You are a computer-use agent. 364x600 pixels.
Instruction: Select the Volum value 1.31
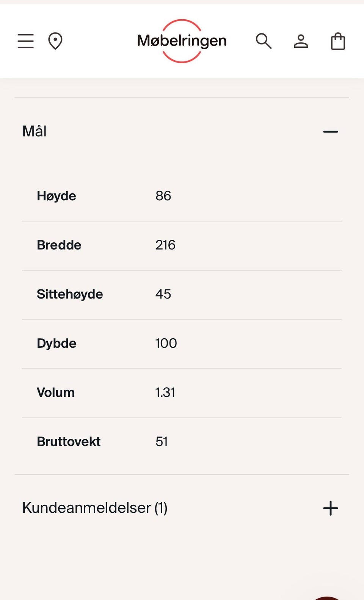coord(165,393)
